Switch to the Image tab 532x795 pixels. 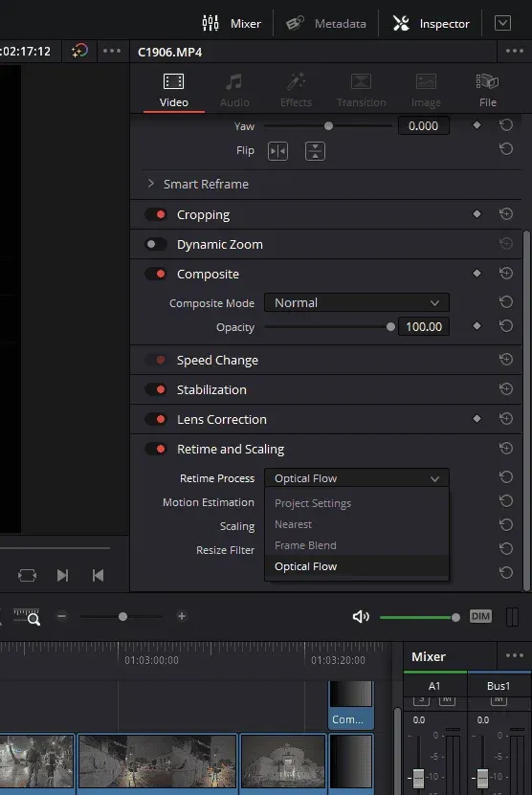pos(426,91)
